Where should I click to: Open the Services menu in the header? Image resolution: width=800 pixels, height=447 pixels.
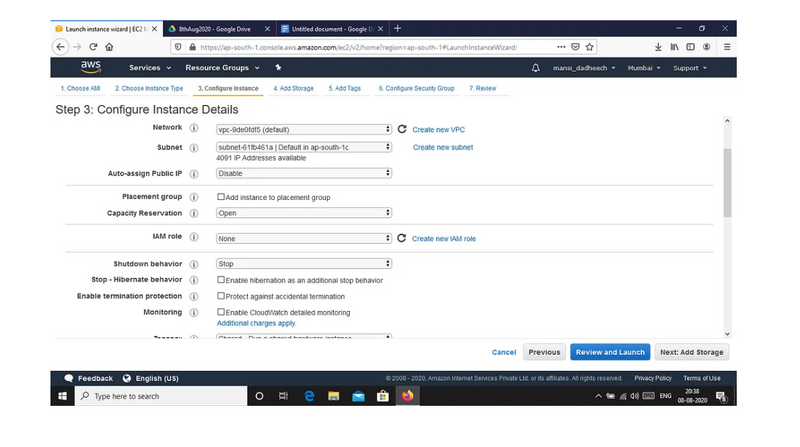[149, 68]
